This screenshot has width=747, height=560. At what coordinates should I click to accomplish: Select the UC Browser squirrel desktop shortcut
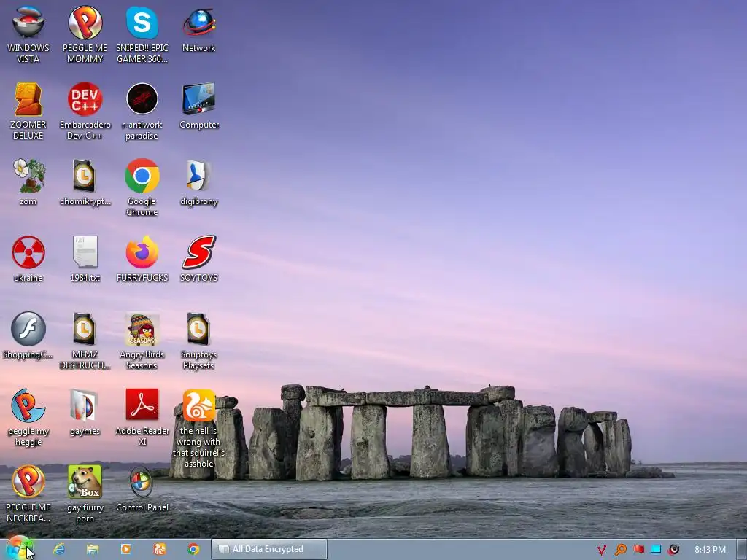(x=198, y=428)
